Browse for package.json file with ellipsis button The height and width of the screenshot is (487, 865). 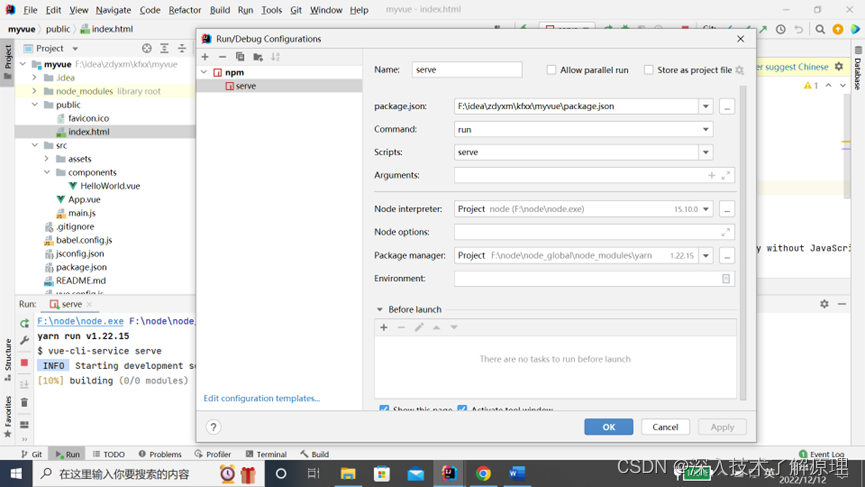(727, 106)
